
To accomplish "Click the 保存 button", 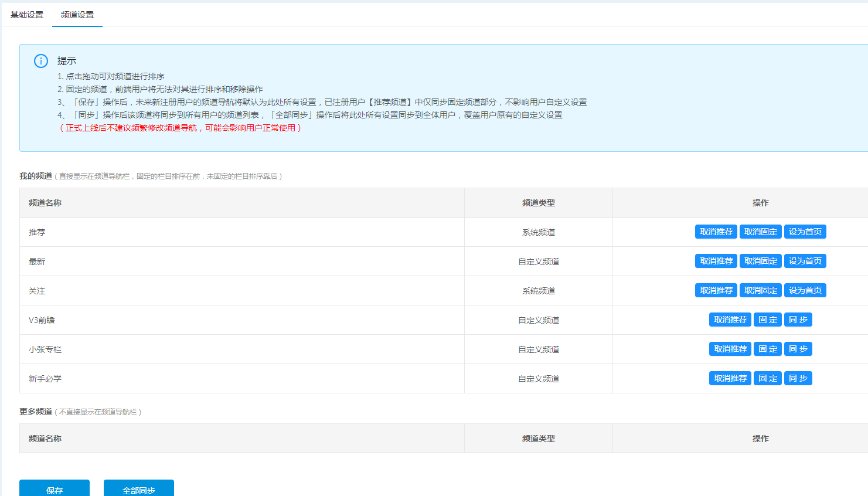I will [x=55, y=488].
